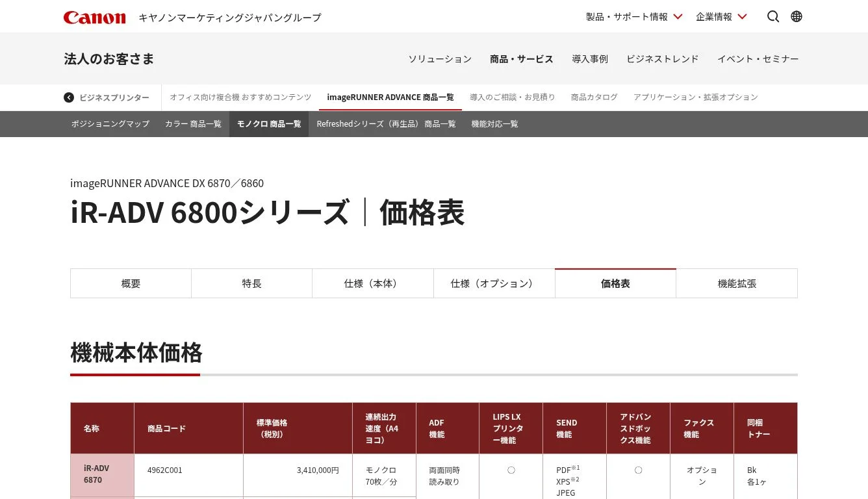868x499 pixels.
Task: Click product code 4962C001
Action: tap(165, 470)
